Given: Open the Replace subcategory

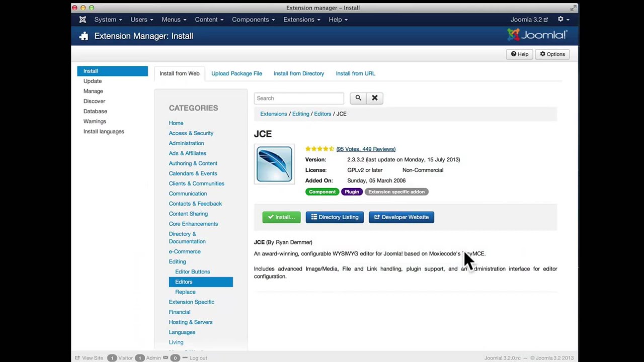Looking at the screenshot, I should pyautogui.click(x=185, y=292).
